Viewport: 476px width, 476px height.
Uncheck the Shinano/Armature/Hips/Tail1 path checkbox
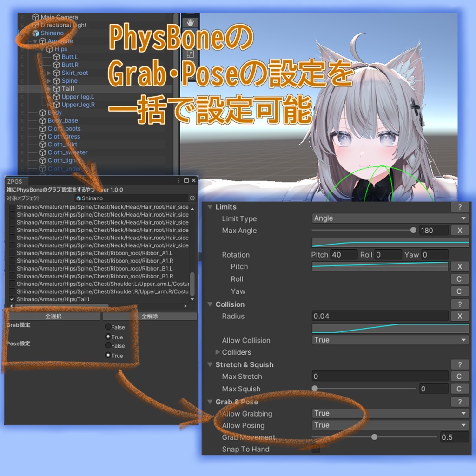point(12,300)
